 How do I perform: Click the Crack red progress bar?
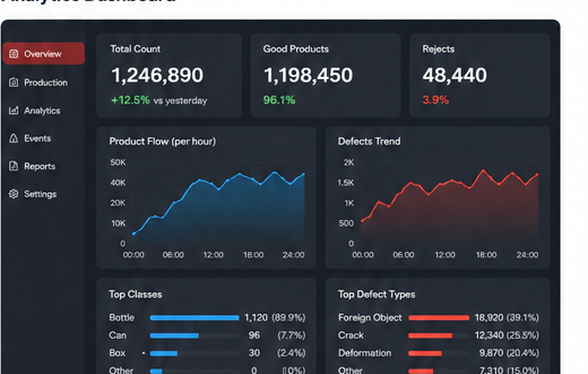[x=439, y=336]
